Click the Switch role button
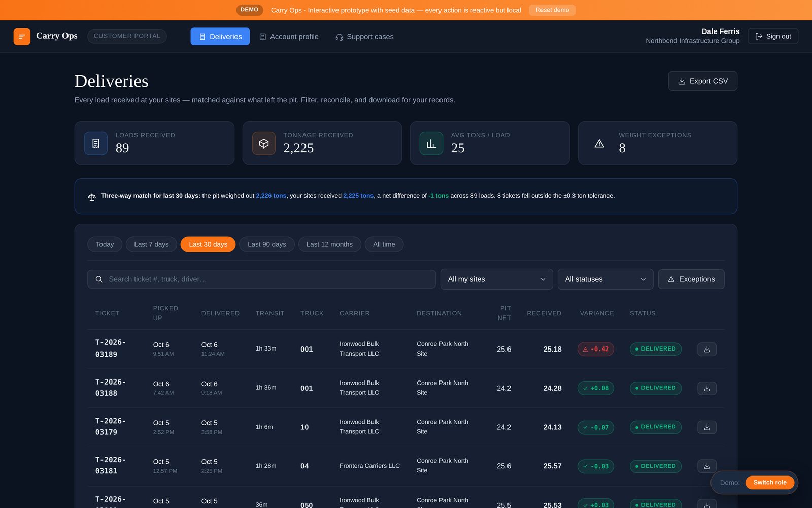Image resolution: width=812 pixels, height=508 pixels. pos(770,483)
